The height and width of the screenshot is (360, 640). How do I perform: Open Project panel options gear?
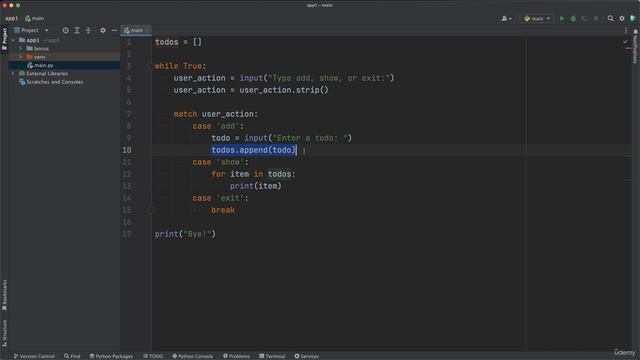pos(103,30)
